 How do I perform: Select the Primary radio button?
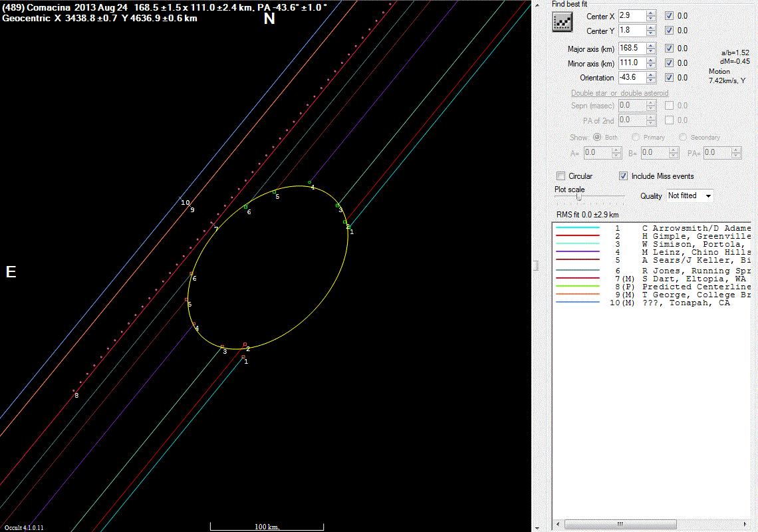[636, 138]
